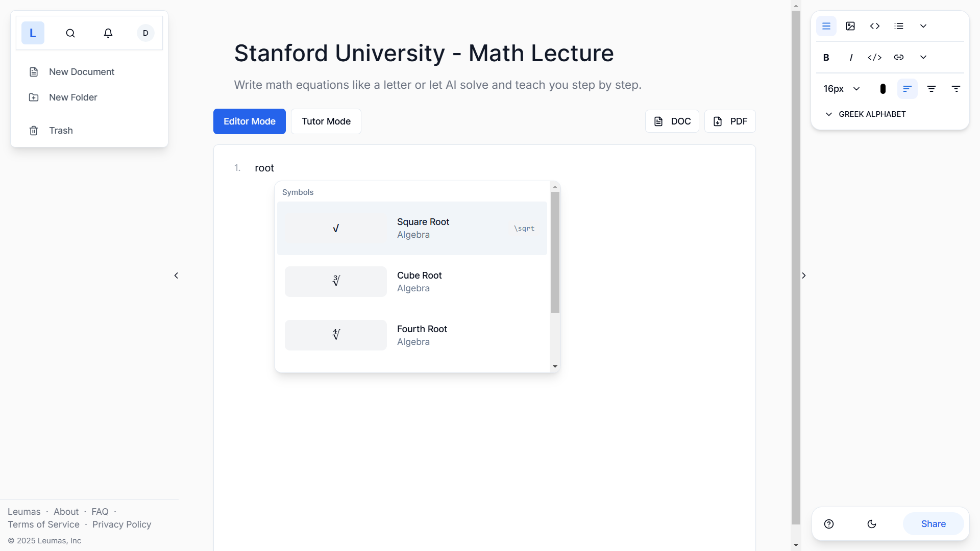The width and height of the screenshot is (980, 551).
Task: Click the symbols list scrollbar thumb
Action: pyautogui.click(x=555, y=253)
